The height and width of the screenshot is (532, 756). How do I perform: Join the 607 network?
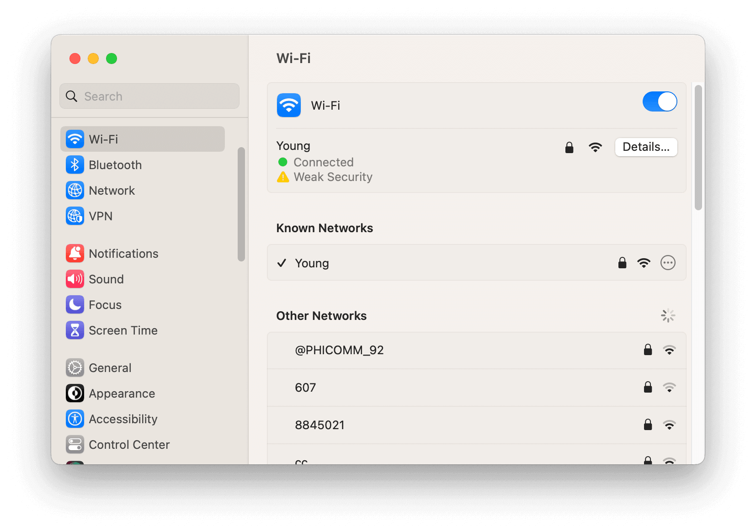point(477,388)
